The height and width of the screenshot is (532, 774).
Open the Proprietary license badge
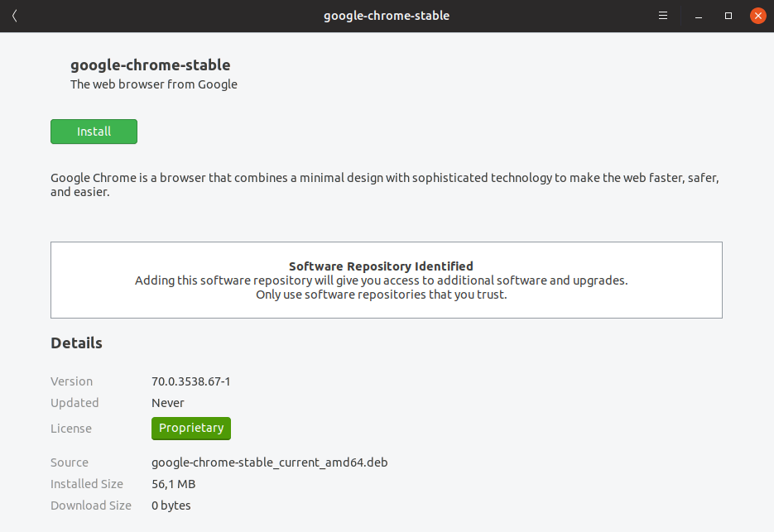[191, 428]
